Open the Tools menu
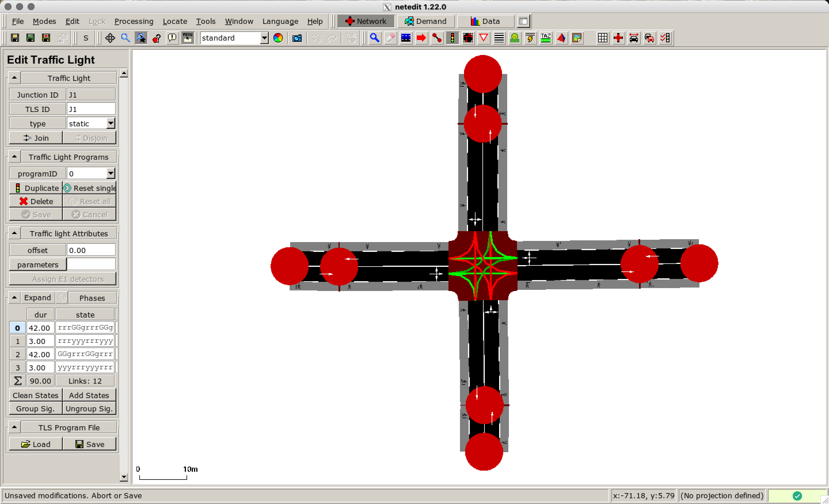This screenshot has height=504, width=829. point(206,21)
